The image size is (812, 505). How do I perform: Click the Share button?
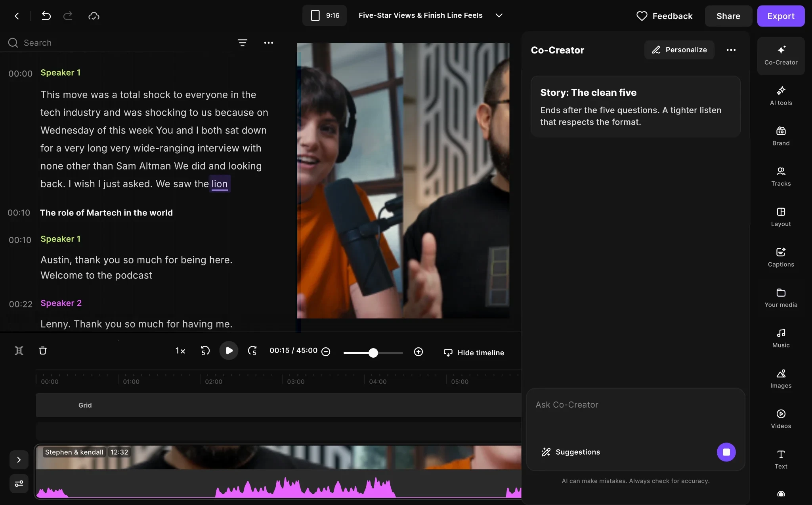728,16
